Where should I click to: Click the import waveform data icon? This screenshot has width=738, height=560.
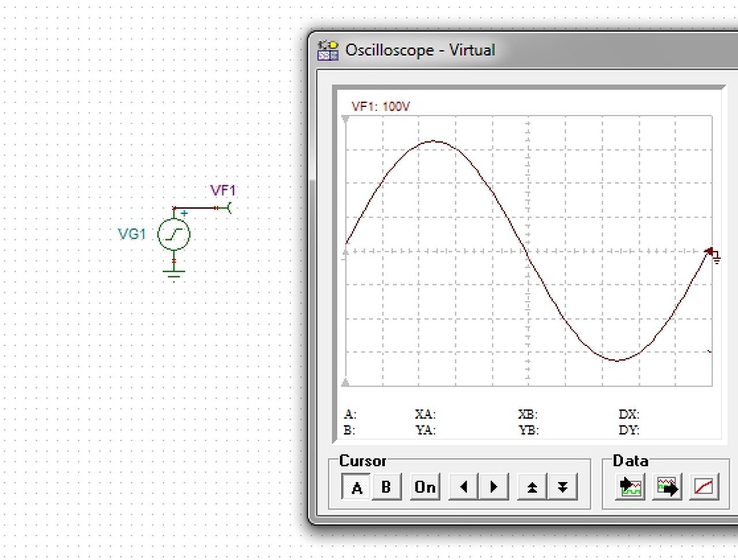tap(630, 487)
